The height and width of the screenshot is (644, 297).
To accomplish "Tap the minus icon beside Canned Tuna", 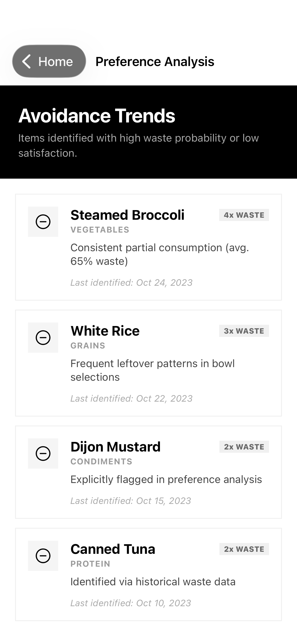I will click(x=43, y=556).
